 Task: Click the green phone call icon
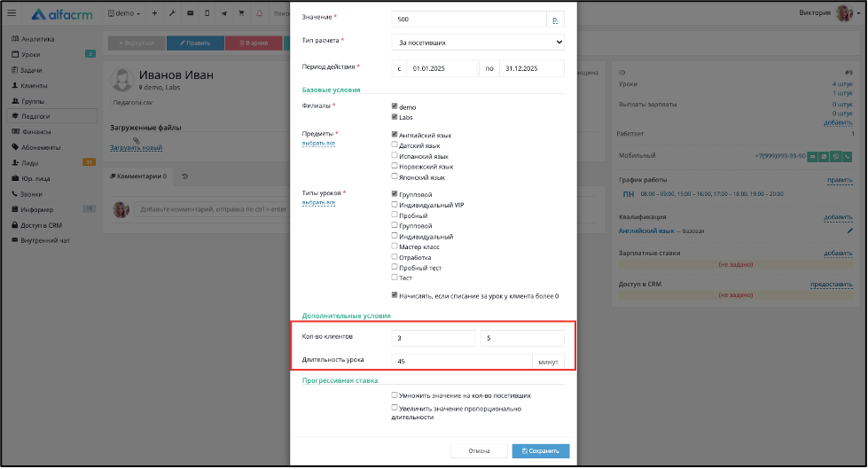[x=847, y=157]
